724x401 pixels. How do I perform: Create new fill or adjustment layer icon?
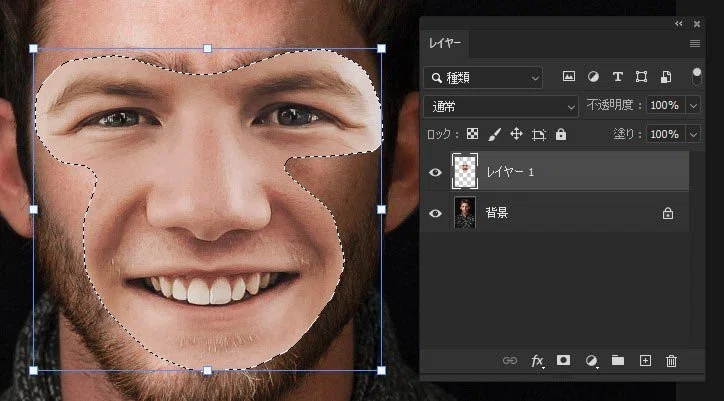[591, 361]
